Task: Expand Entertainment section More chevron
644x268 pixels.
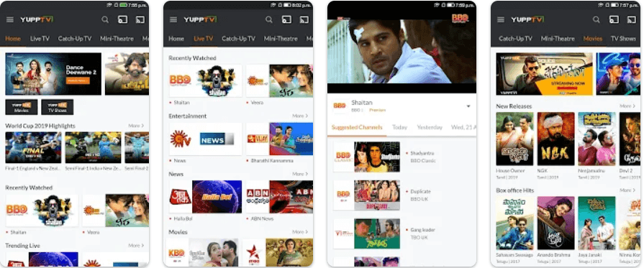Action: click(300, 116)
